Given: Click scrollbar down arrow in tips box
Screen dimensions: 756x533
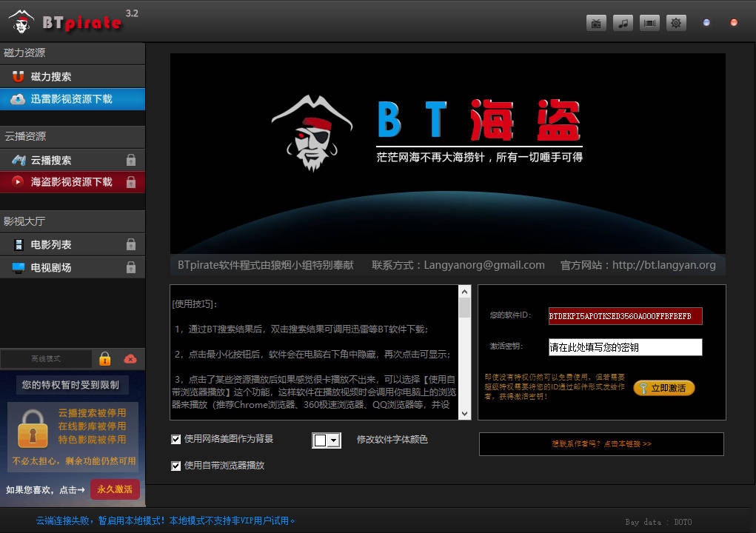Looking at the screenshot, I should [x=465, y=413].
